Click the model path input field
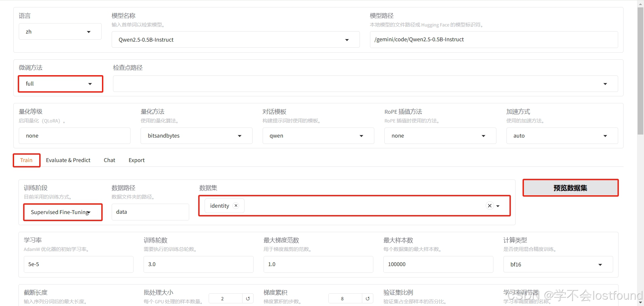Image resolution: width=644 pixels, height=306 pixels. click(494, 40)
